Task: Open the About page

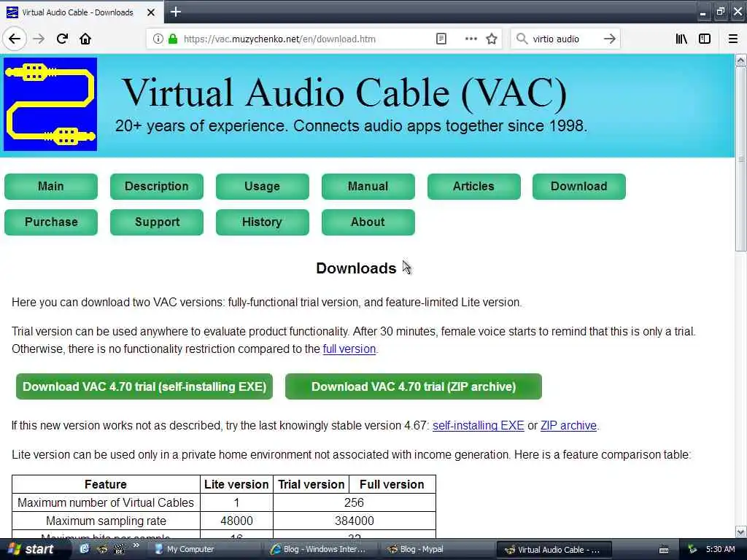Action: 368,222
